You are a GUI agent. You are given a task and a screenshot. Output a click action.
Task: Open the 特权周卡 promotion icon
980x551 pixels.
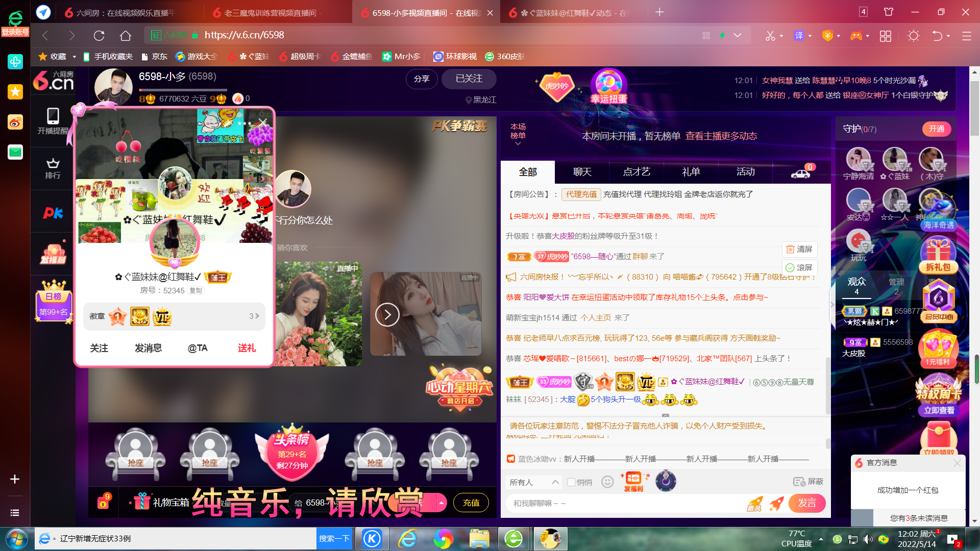click(x=939, y=395)
